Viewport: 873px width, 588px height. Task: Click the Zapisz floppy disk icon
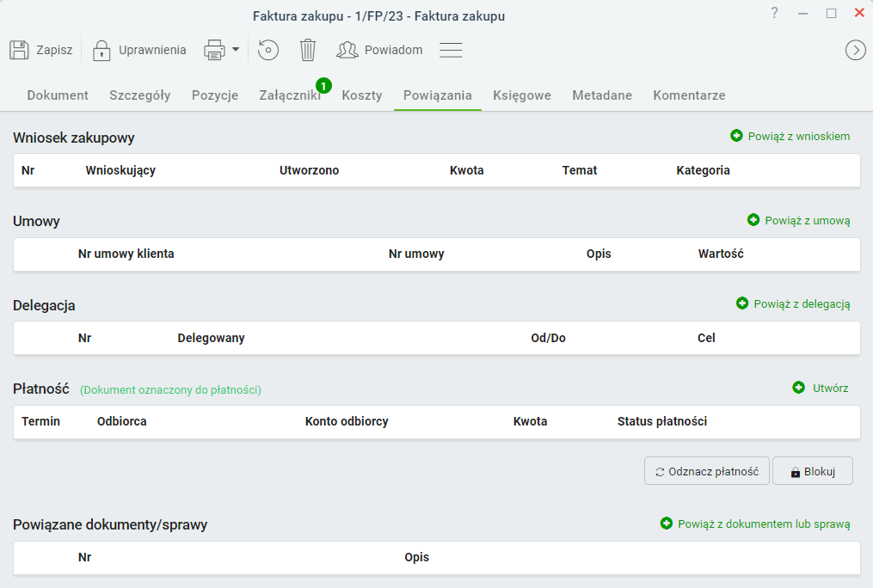[x=19, y=50]
